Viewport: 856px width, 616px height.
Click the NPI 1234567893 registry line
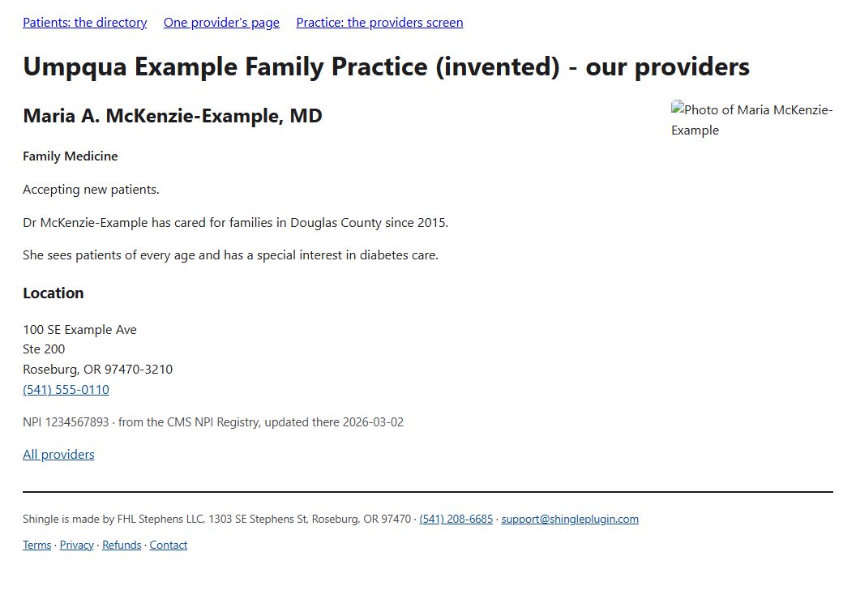[213, 422]
